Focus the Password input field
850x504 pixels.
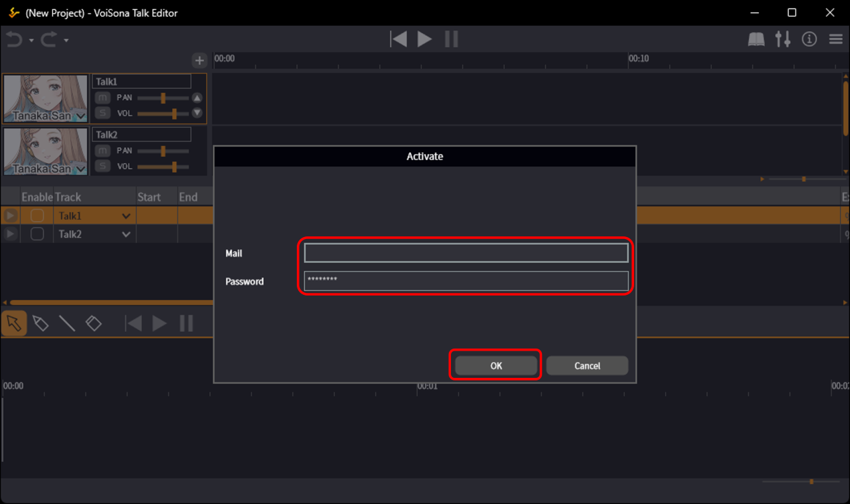coord(466,281)
